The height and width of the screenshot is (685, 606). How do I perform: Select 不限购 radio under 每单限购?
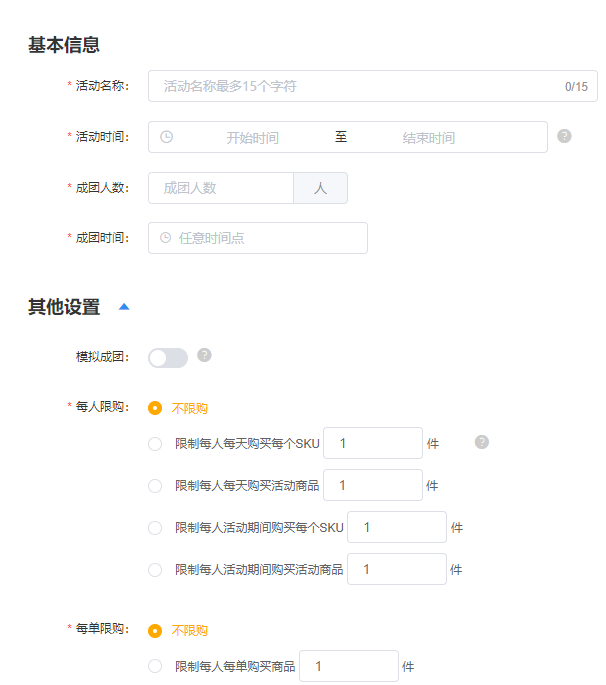pyautogui.click(x=155, y=631)
